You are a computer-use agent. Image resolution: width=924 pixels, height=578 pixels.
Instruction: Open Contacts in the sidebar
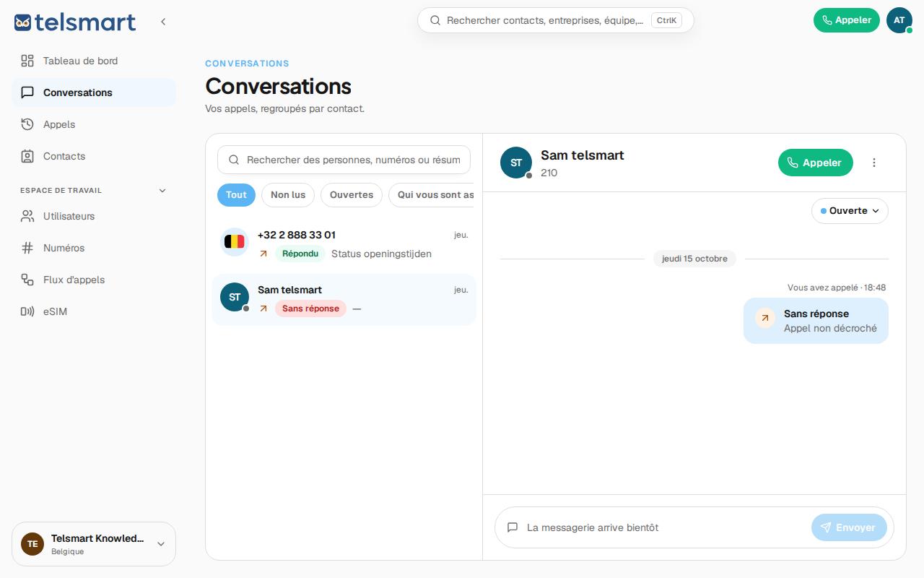[94, 156]
